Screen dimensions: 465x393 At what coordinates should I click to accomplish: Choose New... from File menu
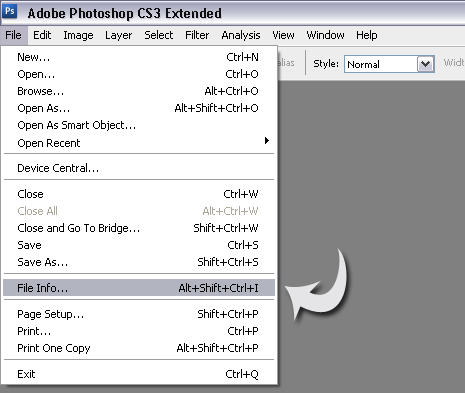tap(139, 57)
